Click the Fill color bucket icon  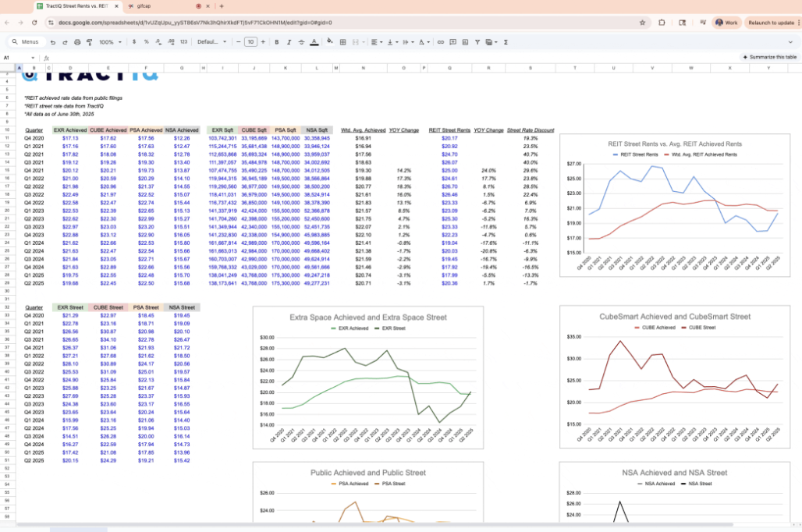[x=328, y=42]
